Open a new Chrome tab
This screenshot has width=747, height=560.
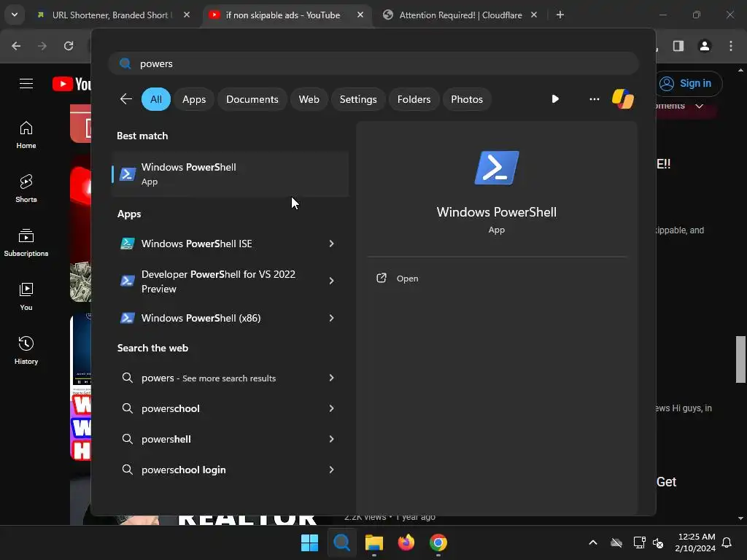560,15
